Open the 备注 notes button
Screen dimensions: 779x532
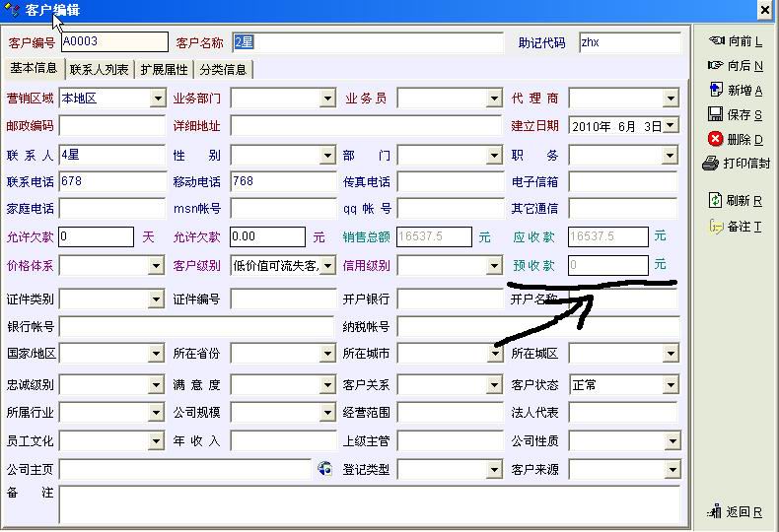(736, 227)
